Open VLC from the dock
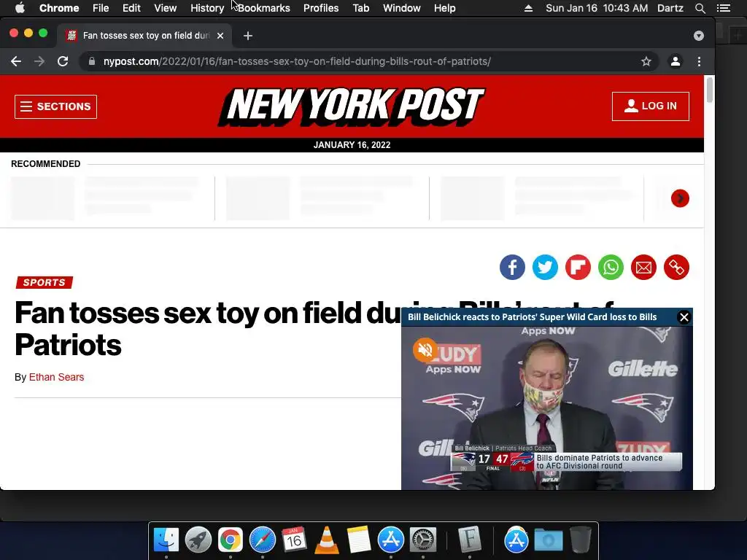 [x=327, y=540]
